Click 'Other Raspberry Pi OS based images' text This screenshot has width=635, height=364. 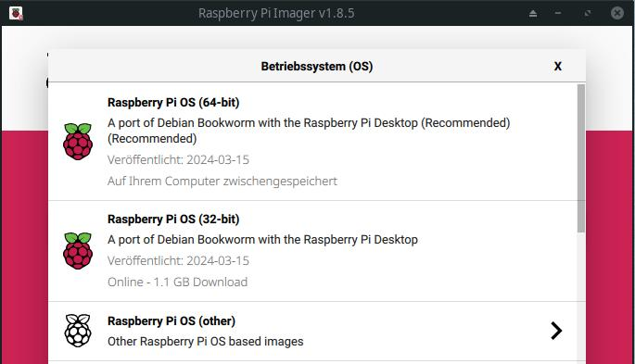pos(205,342)
